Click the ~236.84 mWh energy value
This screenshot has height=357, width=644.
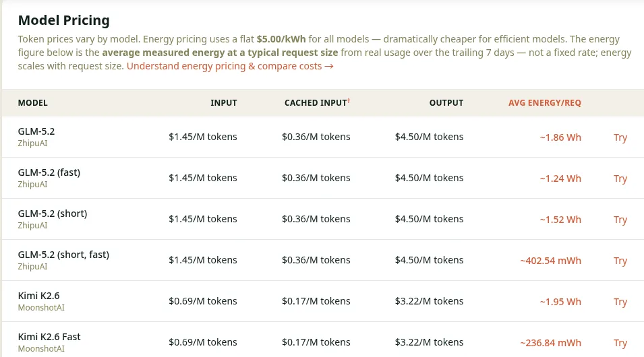550,343
